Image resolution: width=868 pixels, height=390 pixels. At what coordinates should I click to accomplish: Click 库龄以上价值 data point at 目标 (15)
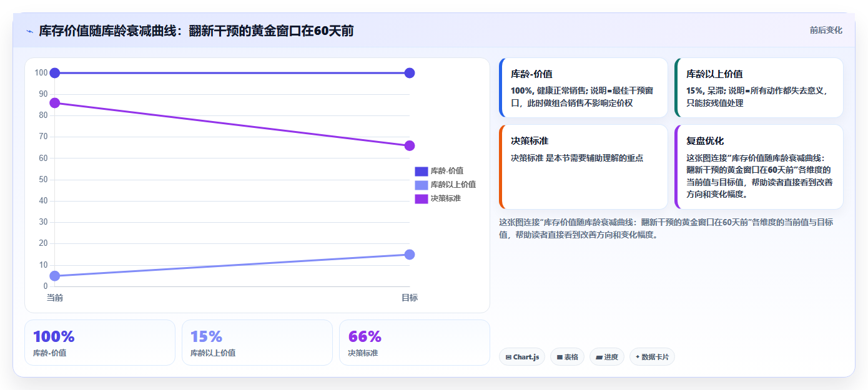(x=410, y=255)
